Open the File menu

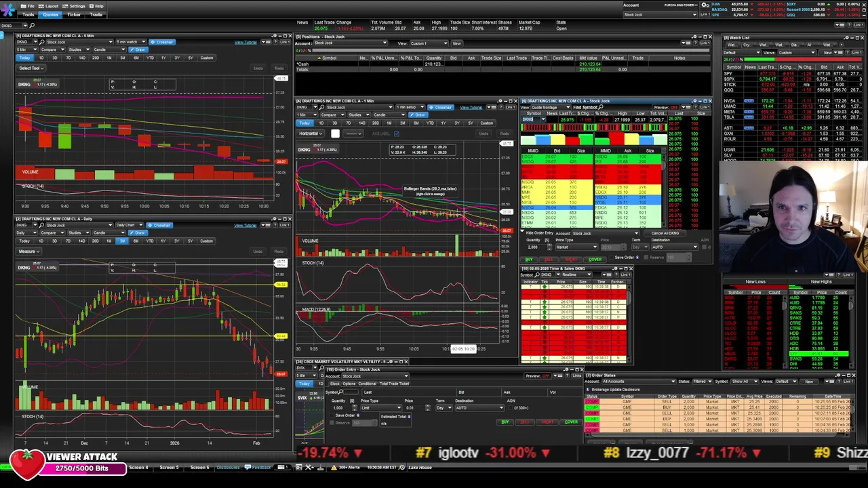28,6
